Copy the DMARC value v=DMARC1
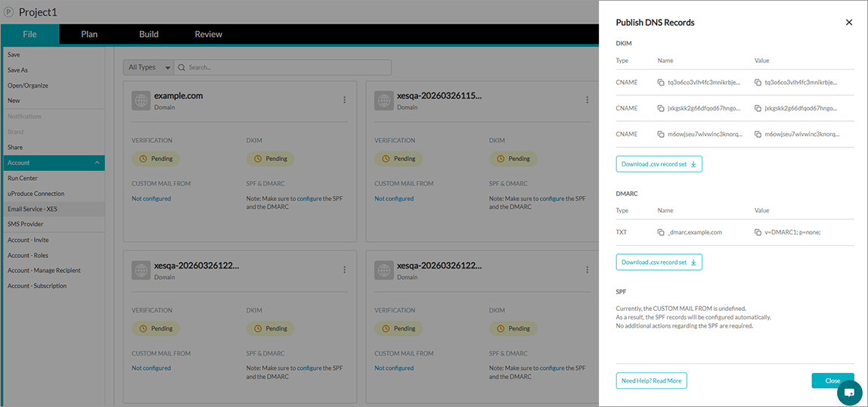 pyautogui.click(x=758, y=232)
